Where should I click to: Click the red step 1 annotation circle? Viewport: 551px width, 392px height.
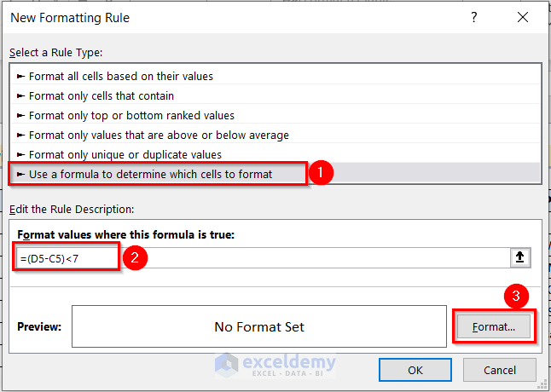(321, 173)
